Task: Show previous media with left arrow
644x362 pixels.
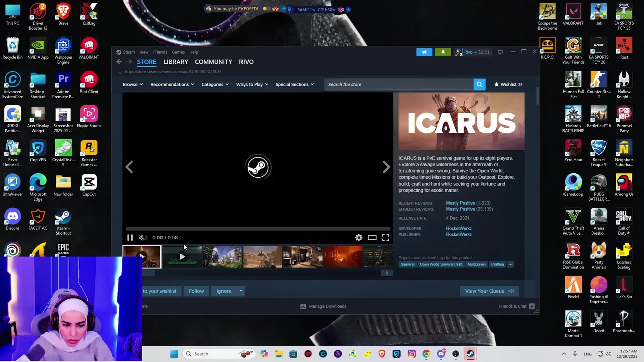Action: click(129, 167)
